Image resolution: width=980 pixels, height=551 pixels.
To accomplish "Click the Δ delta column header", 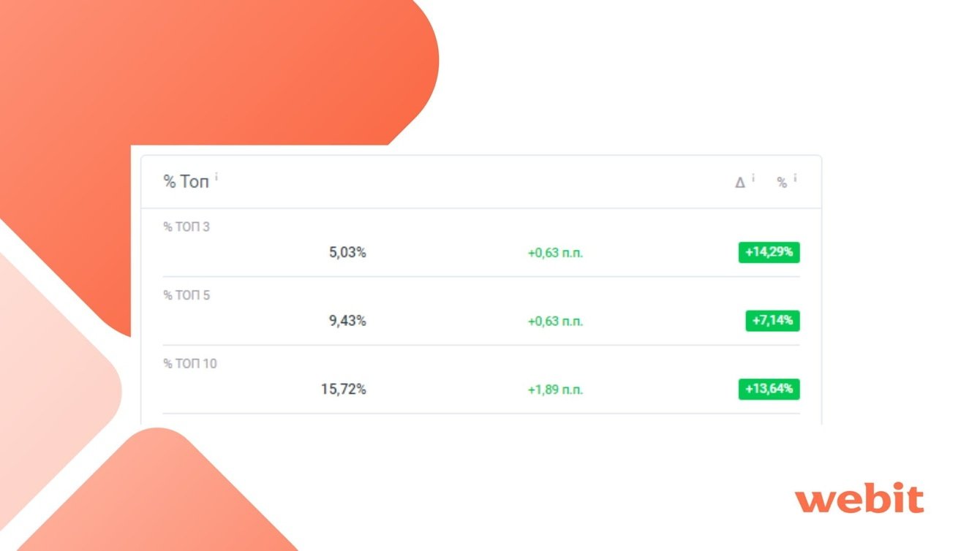I will [x=740, y=183].
